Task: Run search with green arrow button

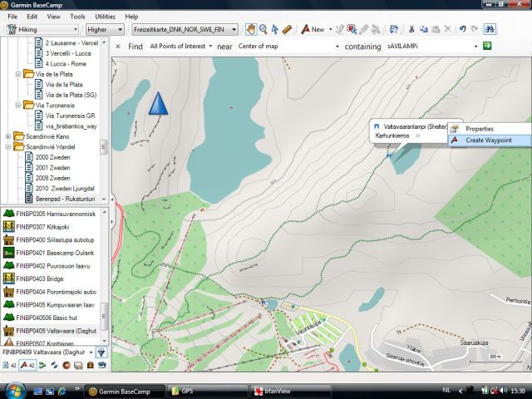Action: tap(488, 46)
